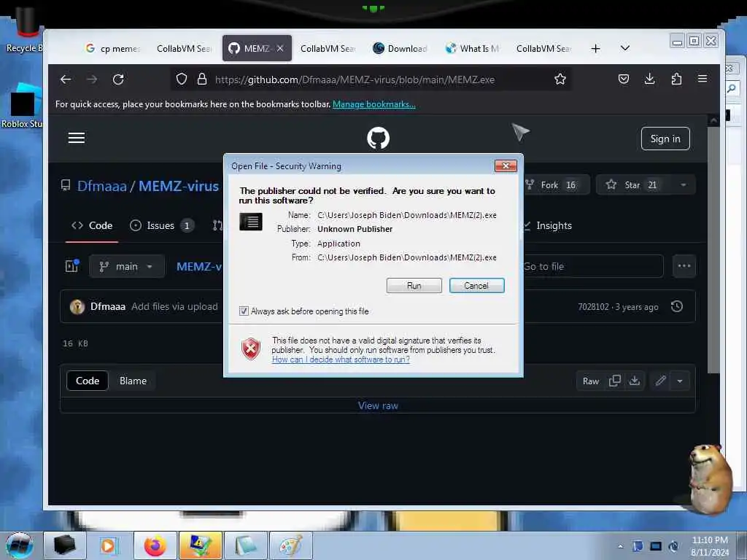Switch to the What Is M tab

click(473, 49)
